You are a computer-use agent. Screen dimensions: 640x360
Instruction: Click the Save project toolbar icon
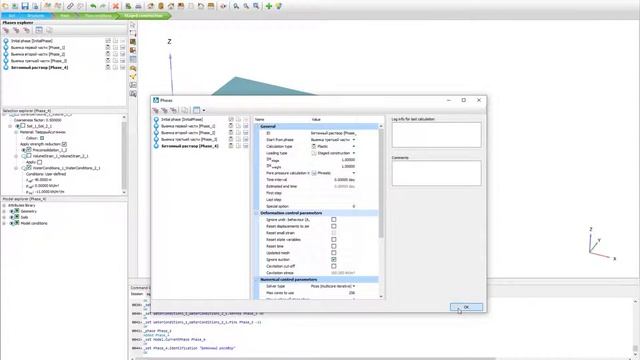pyautogui.click(x=25, y=6)
